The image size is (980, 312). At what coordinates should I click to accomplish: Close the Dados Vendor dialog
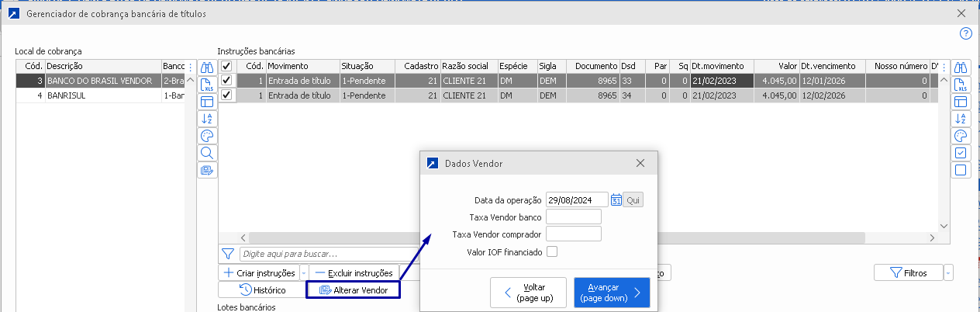coord(640,164)
